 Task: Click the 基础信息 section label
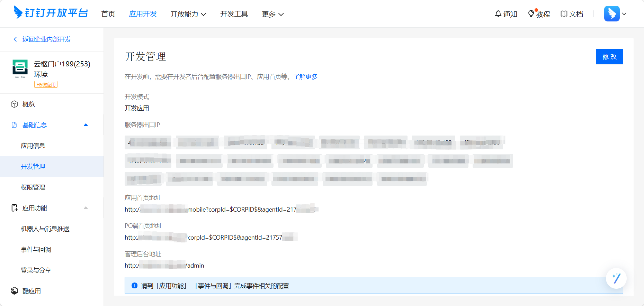pyautogui.click(x=35, y=125)
